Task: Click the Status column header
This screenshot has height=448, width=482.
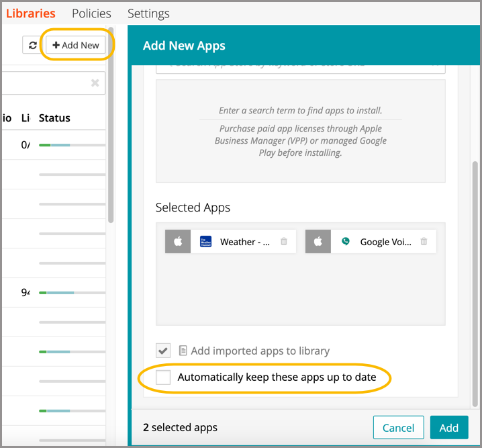Action: click(x=54, y=118)
